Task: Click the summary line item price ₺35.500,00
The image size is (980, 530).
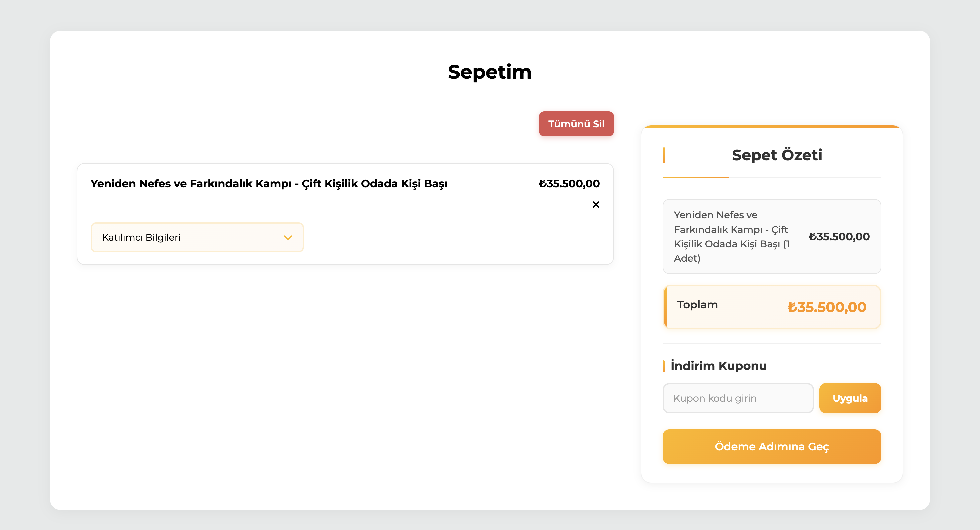Action: click(839, 236)
